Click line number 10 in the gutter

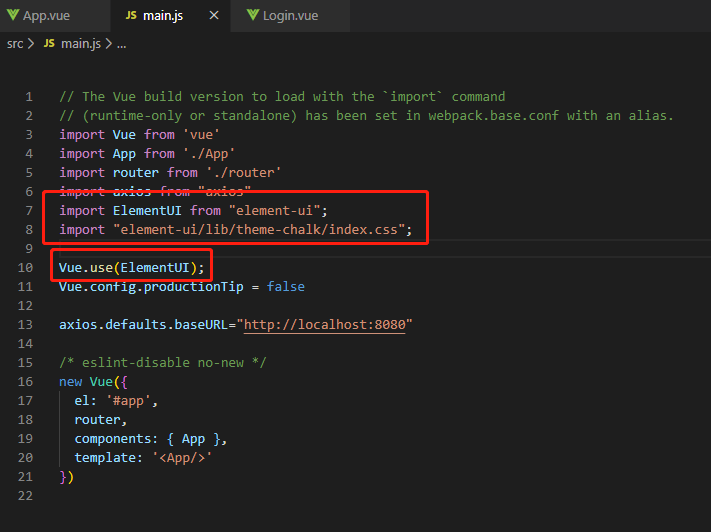point(25,268)
